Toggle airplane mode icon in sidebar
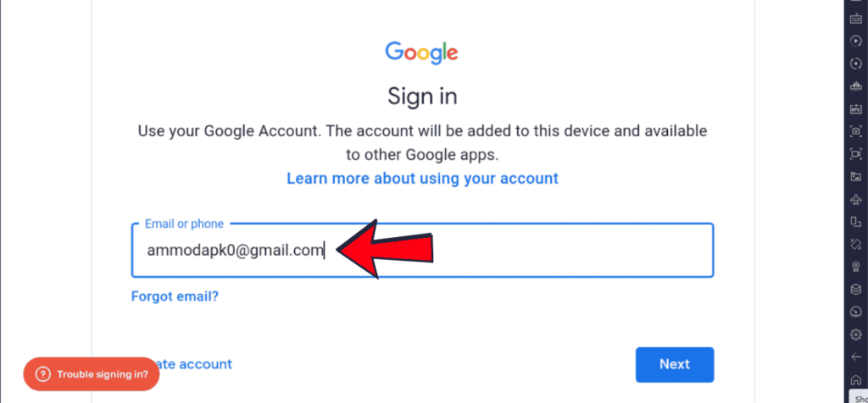The image size is (868, 403). coord(856,199)
